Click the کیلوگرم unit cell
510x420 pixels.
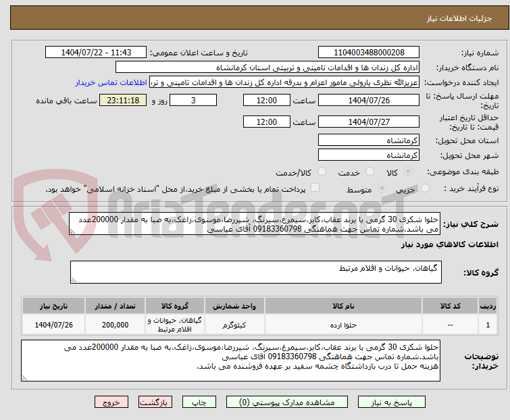pyautogui.click(x=234, y=325)
